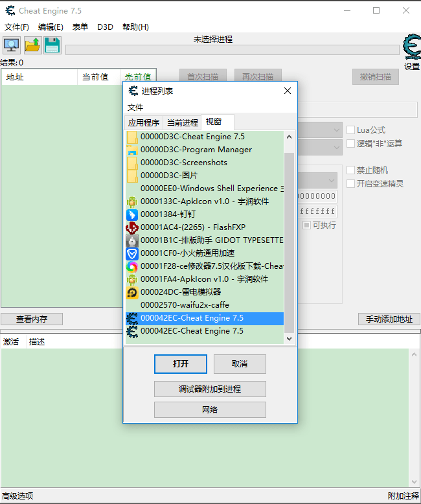The image size is (421, 504).
Task: Click the address table scrollbar down arrow
Action: [415, 481]
